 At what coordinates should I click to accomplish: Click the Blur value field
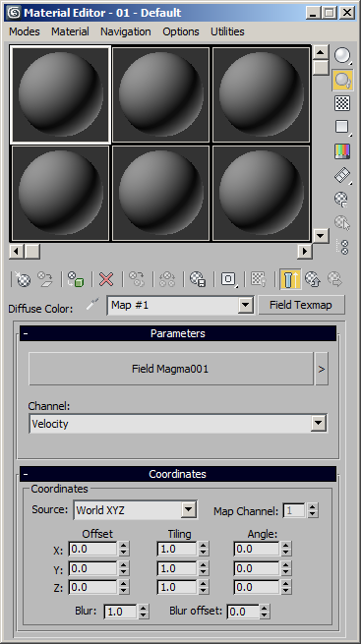120,612
